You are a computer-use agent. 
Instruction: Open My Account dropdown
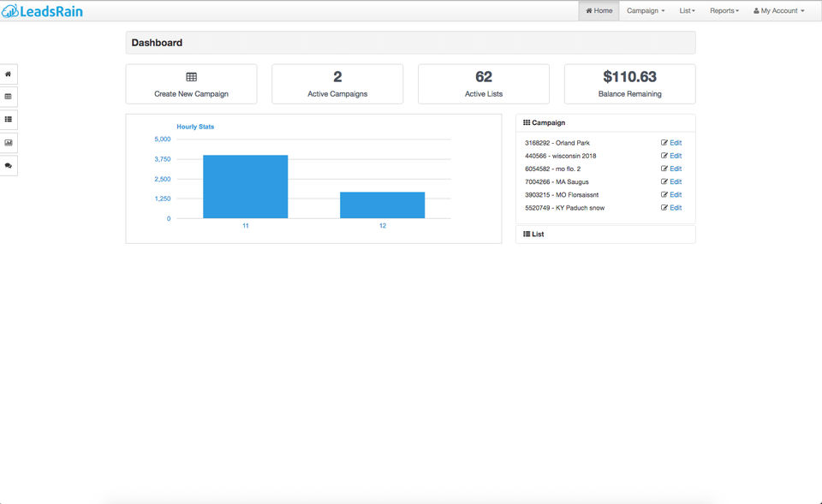pos(778,10)
